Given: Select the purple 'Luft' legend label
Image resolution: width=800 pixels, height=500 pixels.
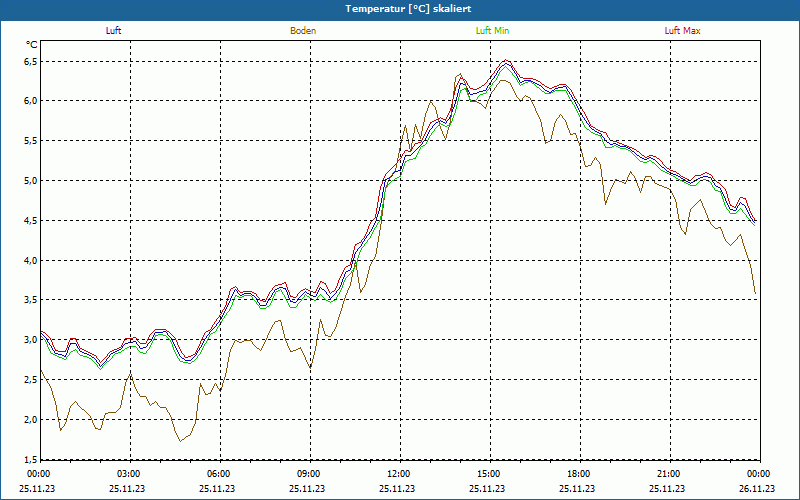Looking at the screenshot, I should tap(114, 31).
